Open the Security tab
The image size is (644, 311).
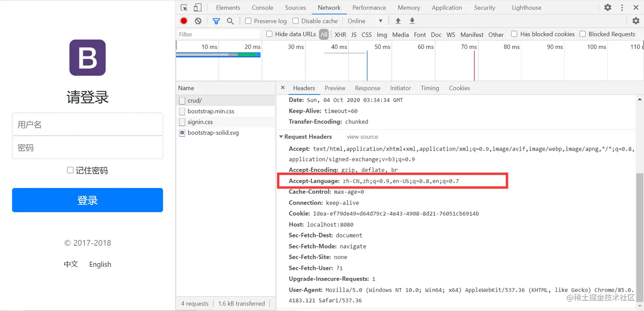[x=485, y=8]
